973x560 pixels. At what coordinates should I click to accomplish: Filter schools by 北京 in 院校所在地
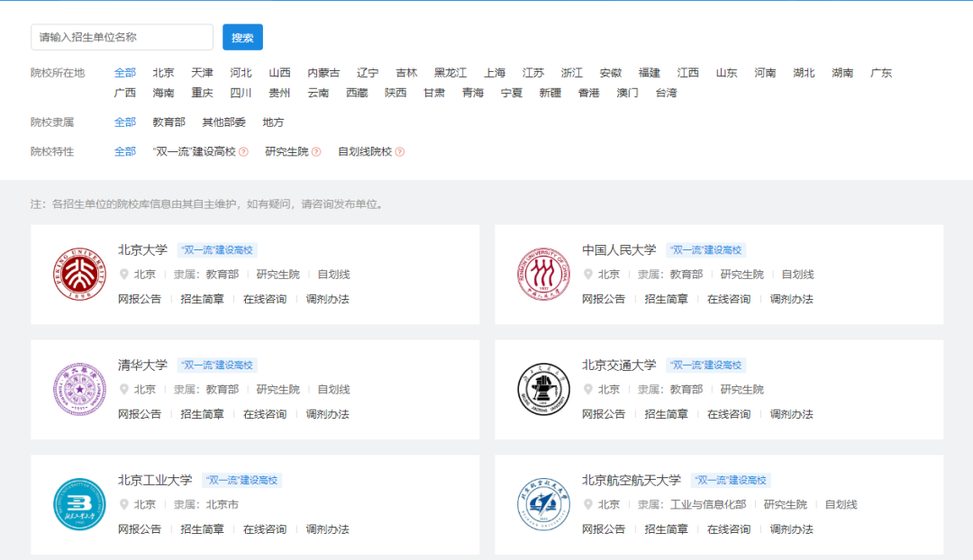(164, 73)
